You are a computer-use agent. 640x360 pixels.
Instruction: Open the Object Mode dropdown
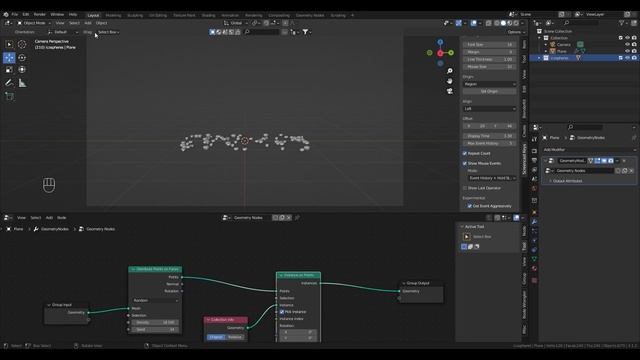pyautogui.click(x=33, y=23)
